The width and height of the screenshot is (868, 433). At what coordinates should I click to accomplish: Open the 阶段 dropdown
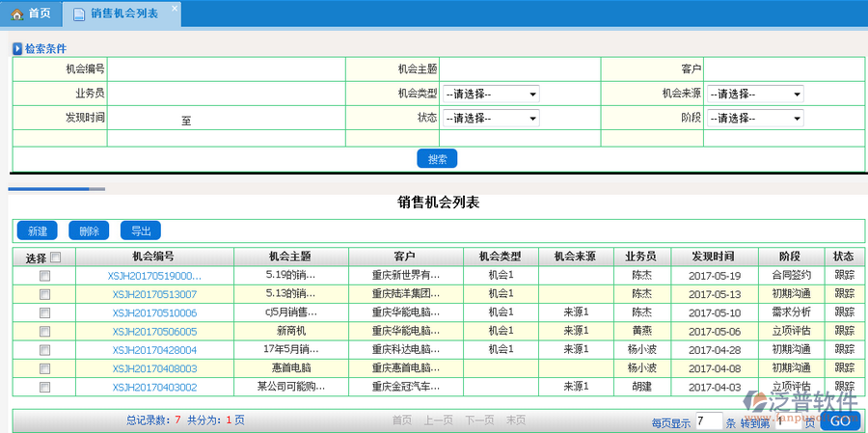coord(755,119)
